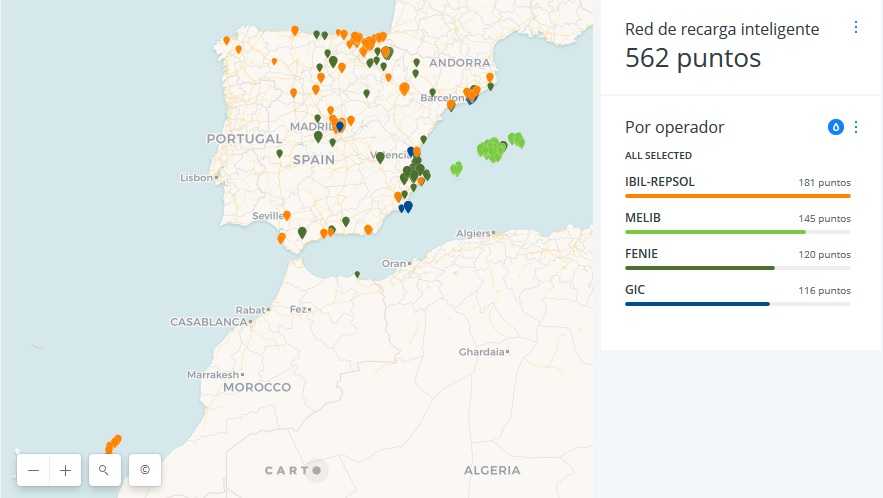Zoom in the map with plus button
The height and width of the screenshot is (498, 883).
pyautogui.click(x=66, y=470)
